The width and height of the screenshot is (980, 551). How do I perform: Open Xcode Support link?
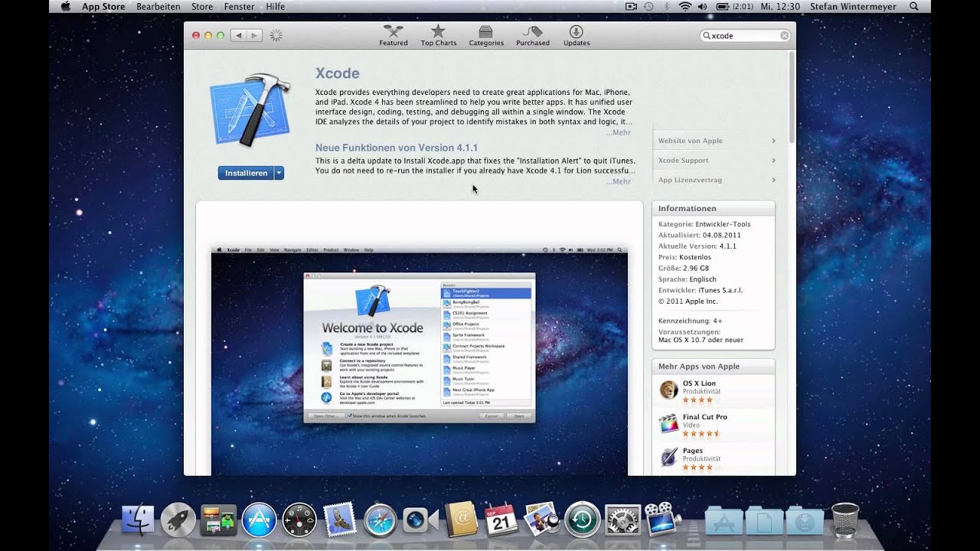717,161
